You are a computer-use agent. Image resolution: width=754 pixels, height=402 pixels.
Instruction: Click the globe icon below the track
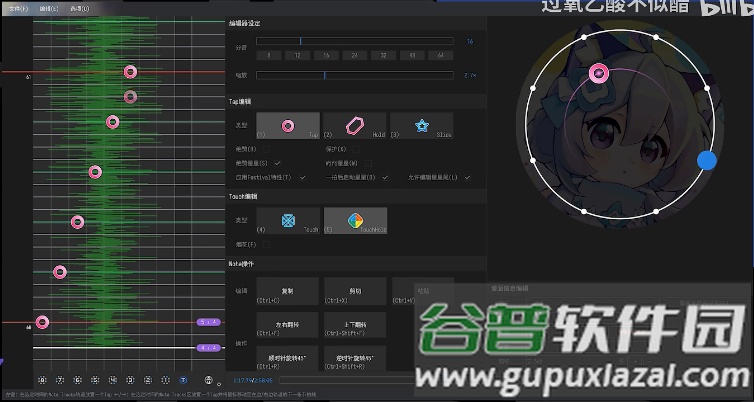(x=209, y=380)
